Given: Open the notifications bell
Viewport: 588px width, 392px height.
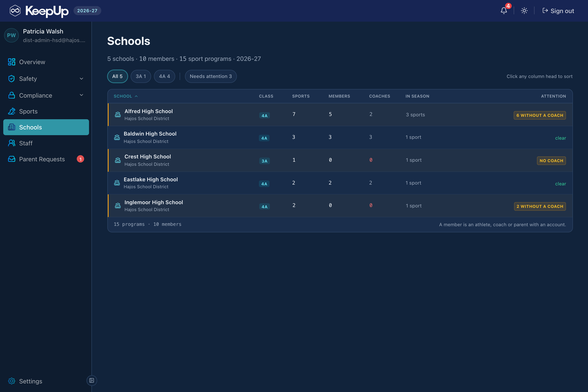Looking at the screenshot, I should 504,11.
